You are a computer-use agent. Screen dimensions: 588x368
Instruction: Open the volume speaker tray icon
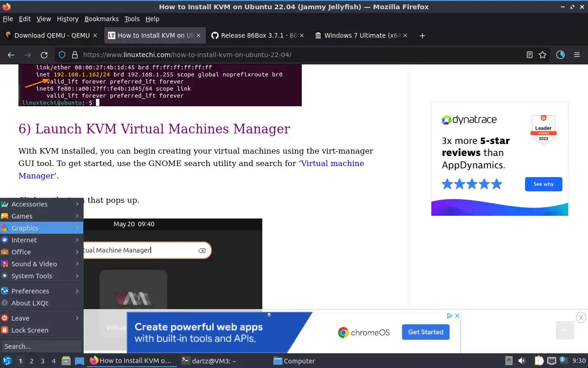522,361
